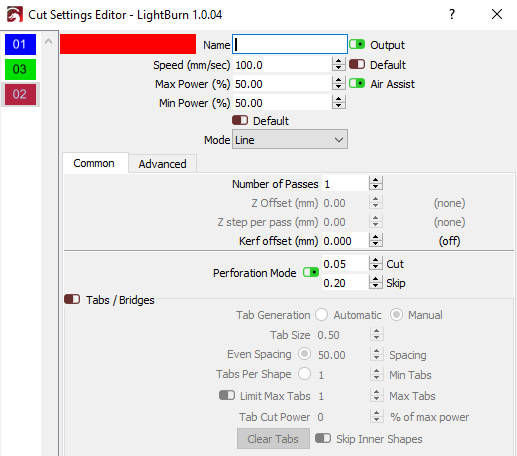
Task: Toggle Perforation Mode switch
Action: point(311,273)
